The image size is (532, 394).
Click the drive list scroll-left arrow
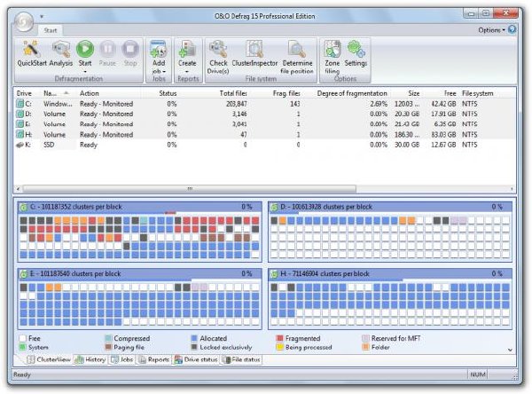tap(19, 188)
